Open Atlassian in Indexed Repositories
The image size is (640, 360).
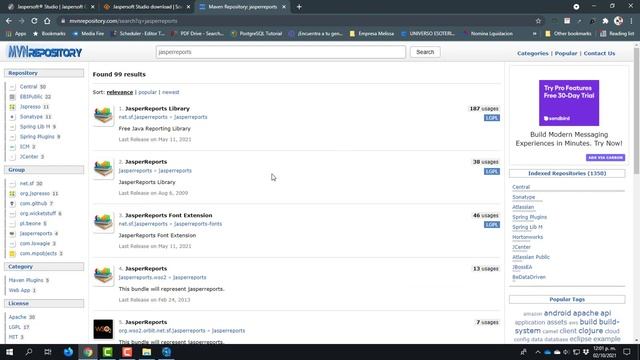[x=523, y=207]
